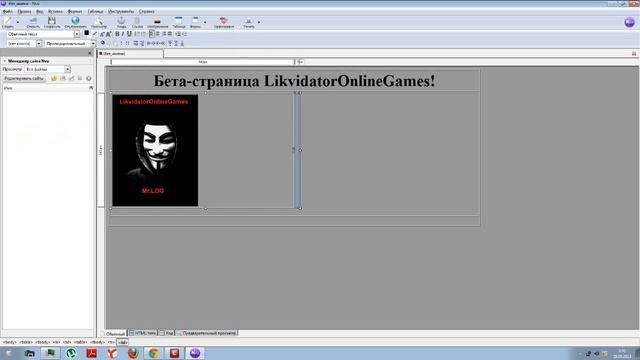Insert an anchor with the Якорь icon
The image size is (640, 360).
(x=121, y=22)
